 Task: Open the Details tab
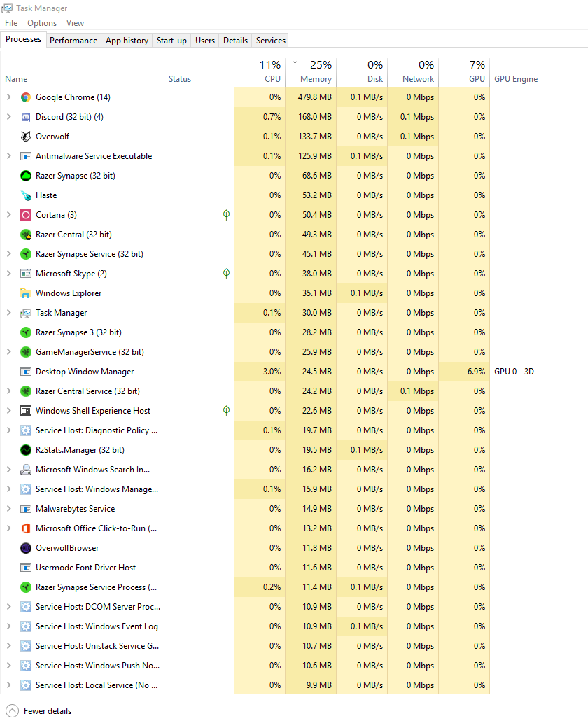tap(235, 41)
